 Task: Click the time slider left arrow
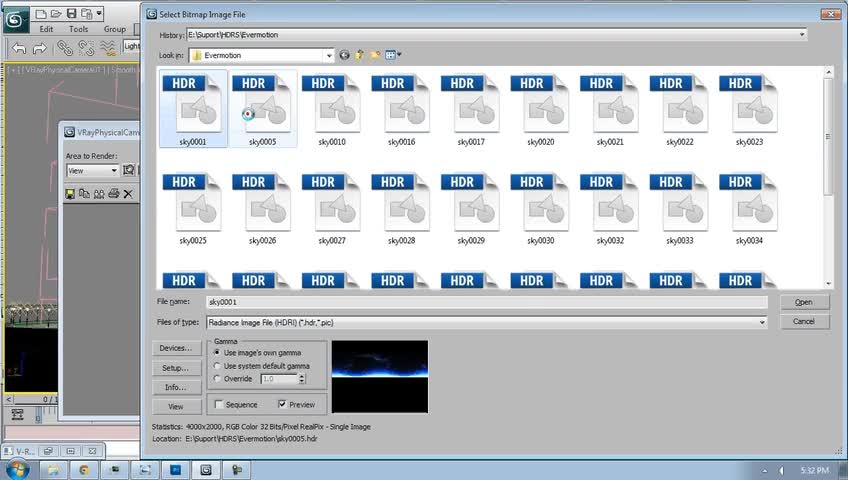click(9, 399)
